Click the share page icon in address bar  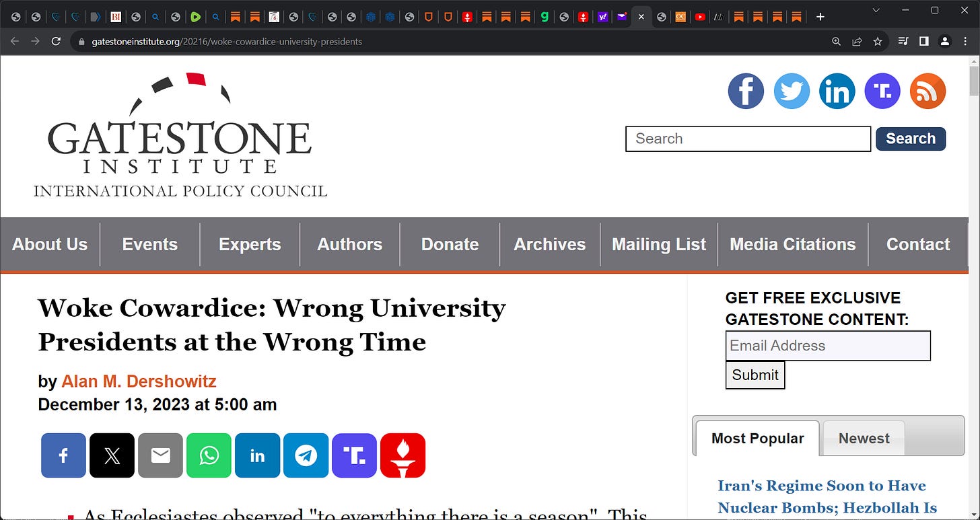click(x=857, y=41)
